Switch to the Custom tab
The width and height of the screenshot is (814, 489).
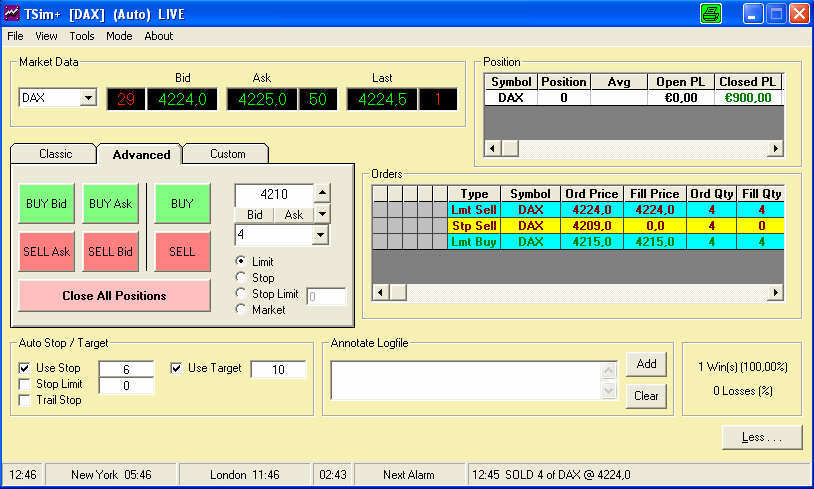pyautogui.click(x=227, y=154)
